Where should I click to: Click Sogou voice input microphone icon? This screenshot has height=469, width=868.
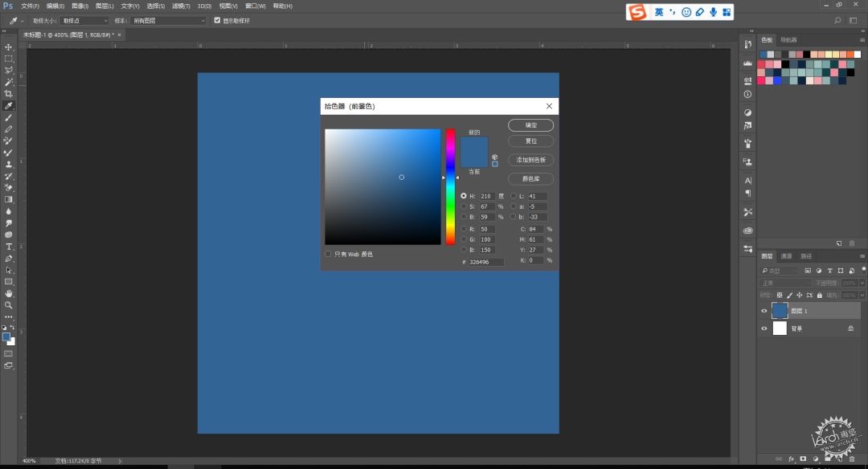coord(713,12)
